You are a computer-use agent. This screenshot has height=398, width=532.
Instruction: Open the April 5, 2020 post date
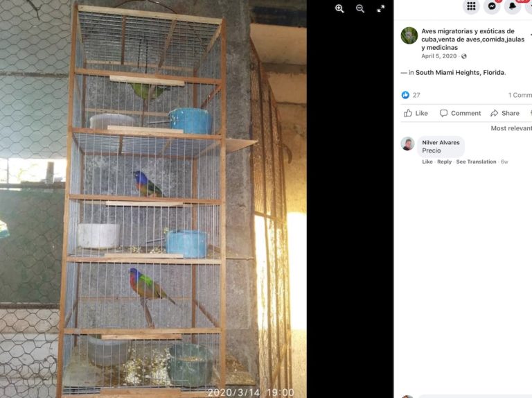438,56
